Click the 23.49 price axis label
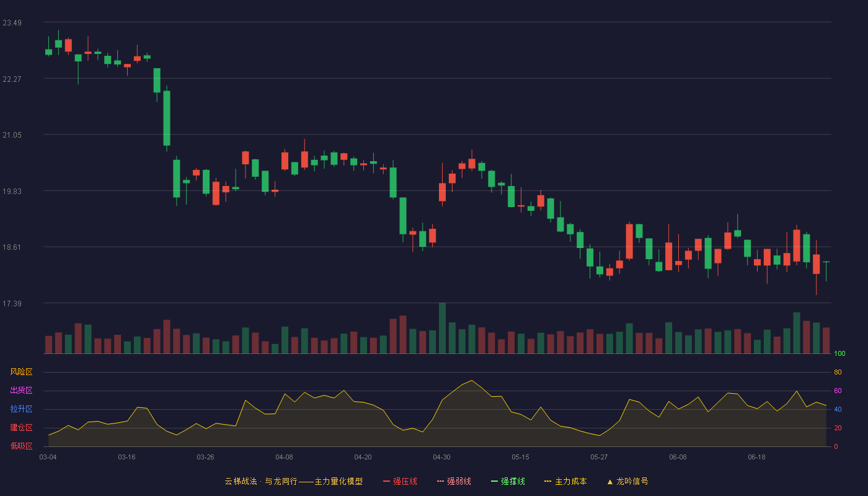The height and width of the screenshot is (496, 868). (12, 23)
